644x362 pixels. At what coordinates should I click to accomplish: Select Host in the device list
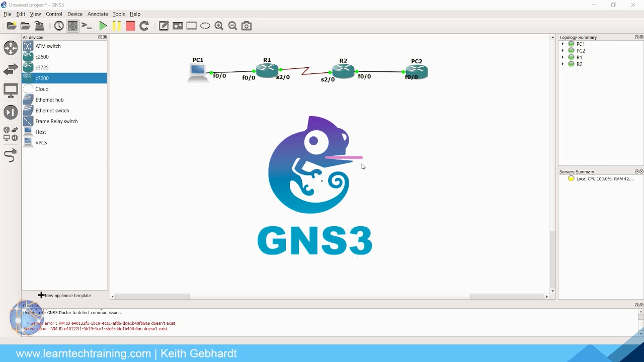click(x=64, y=132)
